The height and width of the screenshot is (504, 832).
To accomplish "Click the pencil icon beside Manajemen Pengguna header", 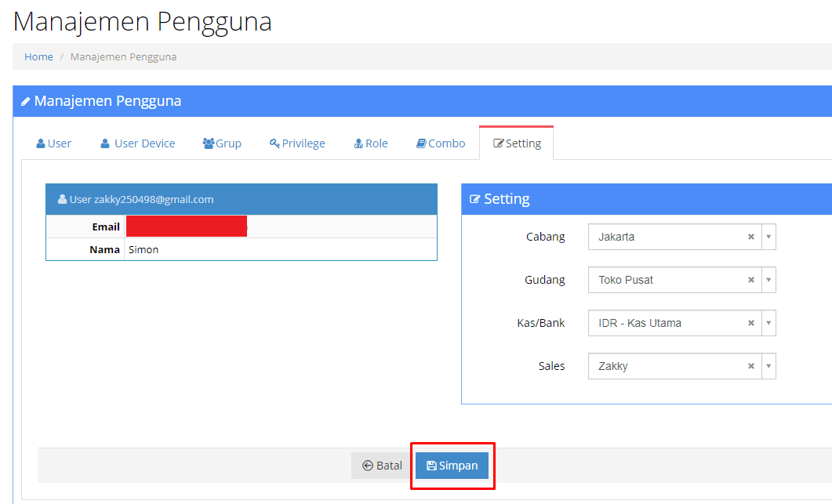I will click(x=26, y=101).
